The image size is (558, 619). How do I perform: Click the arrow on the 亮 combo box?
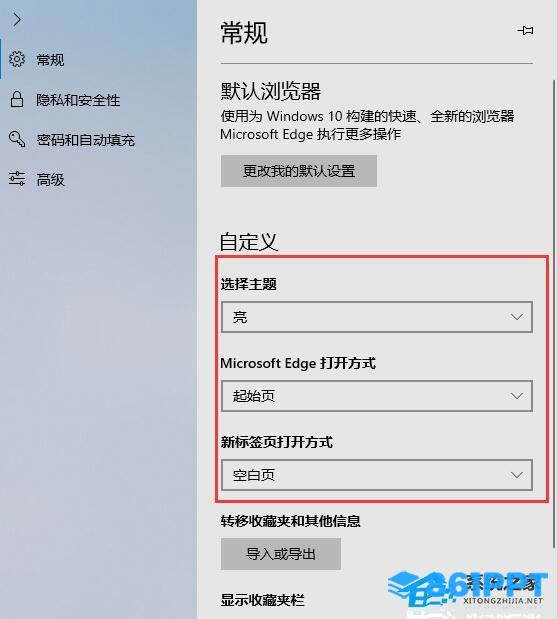[517, 317]
